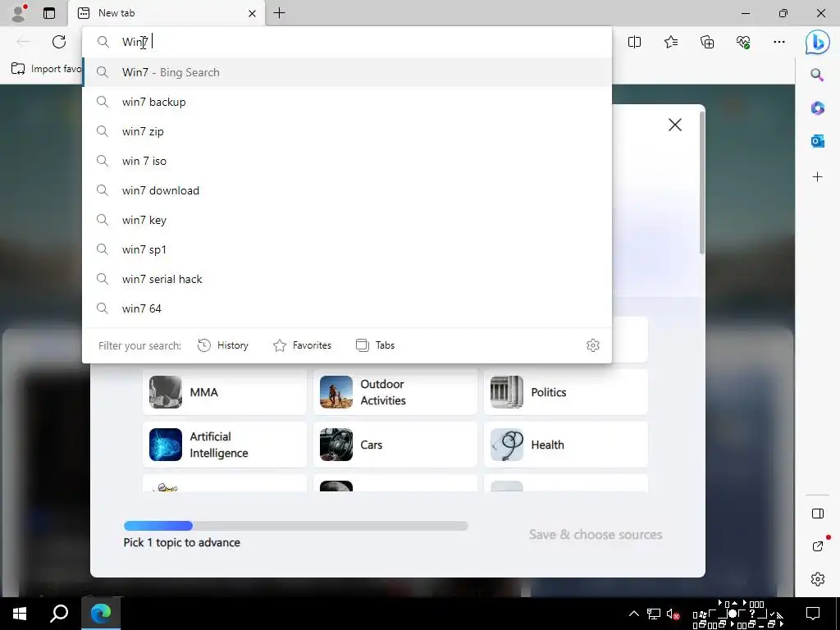Select the MMA topic card
Image resolution: width=840 pixels, height=630 pixels.
click(x=225, y=392)
